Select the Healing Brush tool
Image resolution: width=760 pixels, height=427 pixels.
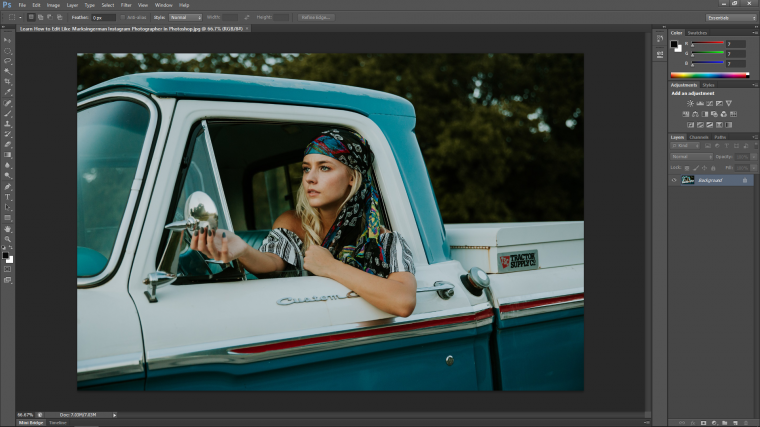7,103
